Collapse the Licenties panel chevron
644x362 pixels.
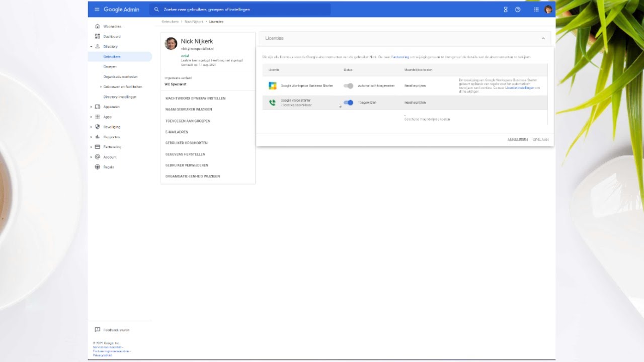point(543,38)
